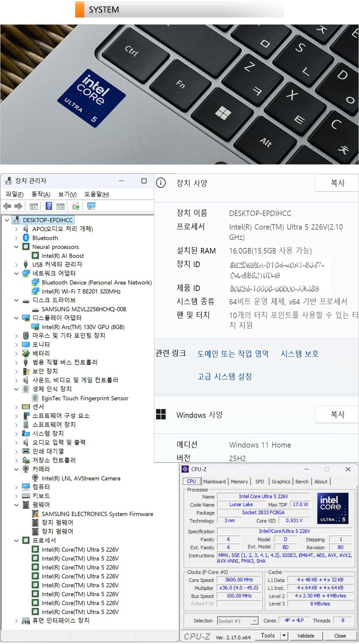Screen dimensions: 359x644
Task: Click the Scan for hardware changes icon
Action: [91, 206]
